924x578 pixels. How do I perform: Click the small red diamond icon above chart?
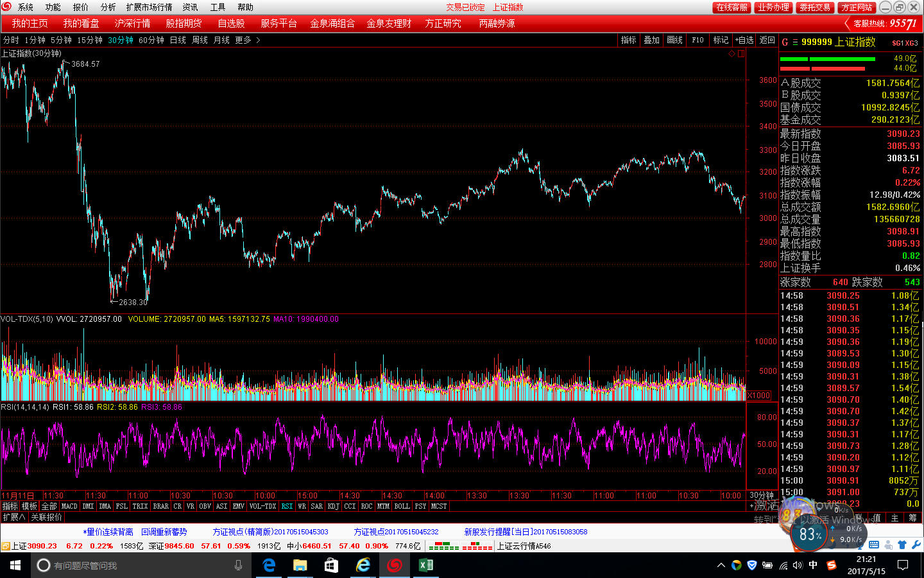coord(732,54)
